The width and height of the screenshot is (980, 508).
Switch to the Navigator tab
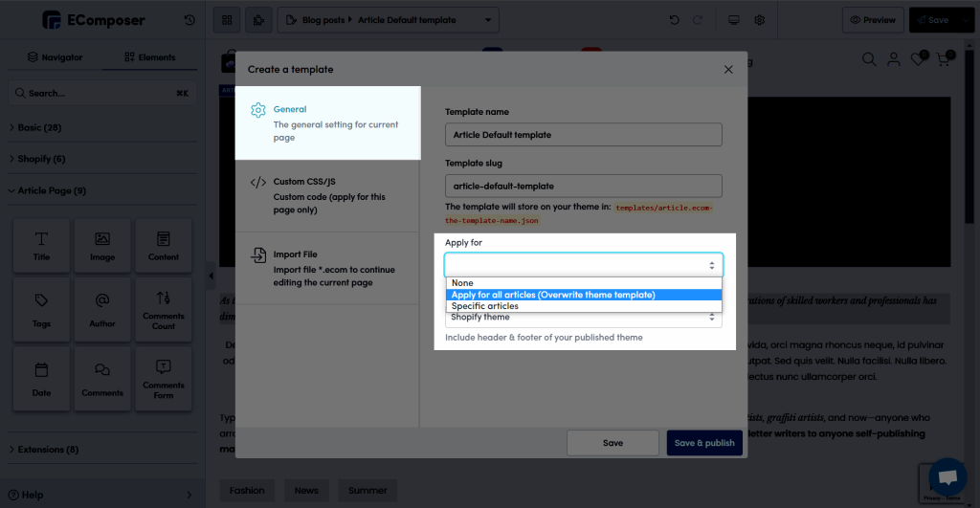[55, 57]
